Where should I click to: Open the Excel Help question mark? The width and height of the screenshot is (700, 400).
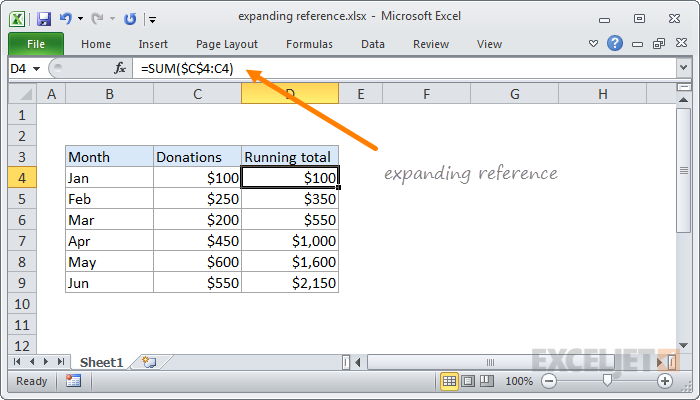click(x=615, y=44)
